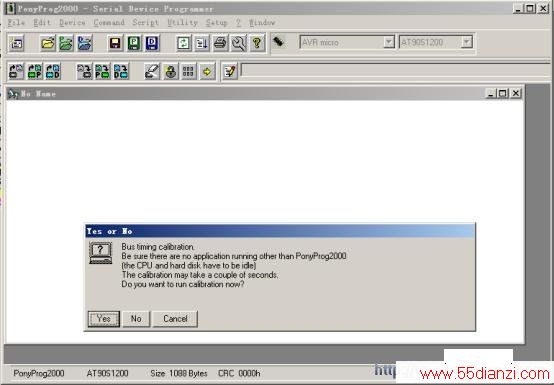Click the yellow help question mark icon
Screen dimensions: 554x385
[257, 43]
